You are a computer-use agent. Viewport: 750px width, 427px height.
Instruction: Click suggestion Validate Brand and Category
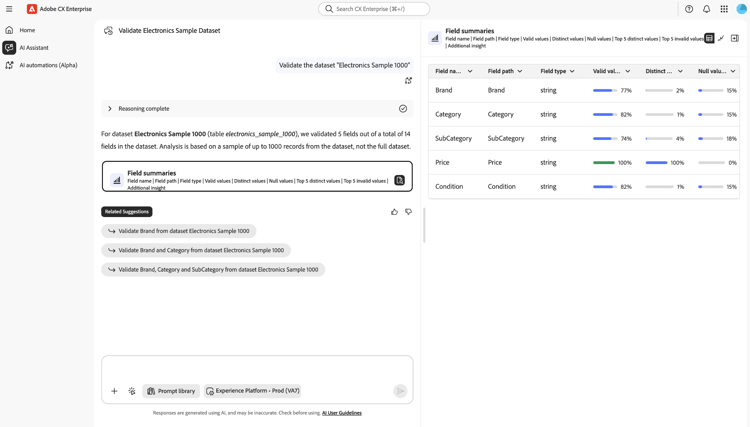pyautogui.click(x=196, y=250)
